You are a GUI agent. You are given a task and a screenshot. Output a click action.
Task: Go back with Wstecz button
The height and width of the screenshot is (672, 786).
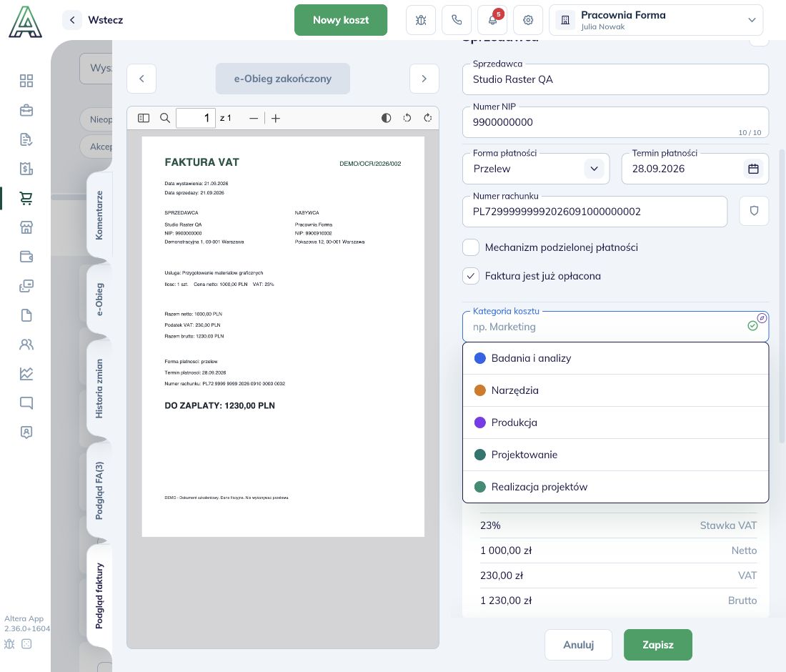point(94,20)
